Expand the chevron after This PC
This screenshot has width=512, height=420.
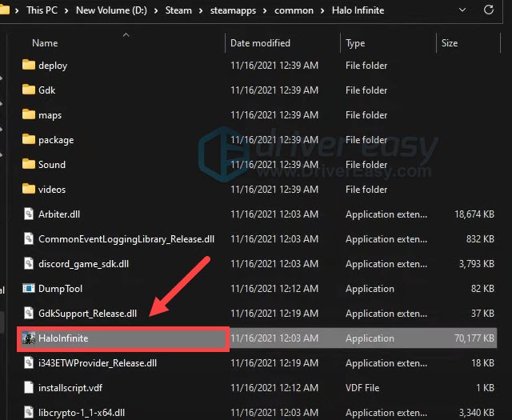pos(66,10)
